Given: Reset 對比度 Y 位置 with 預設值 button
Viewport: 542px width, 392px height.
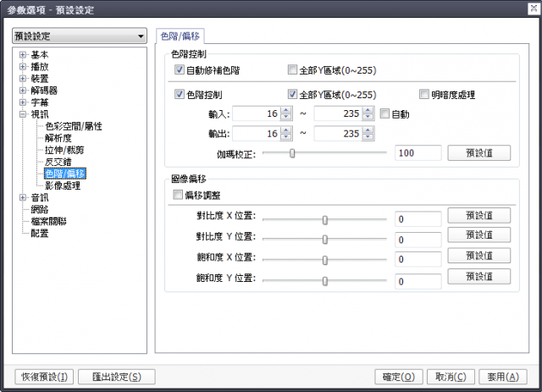Looking at the screenshot, I should 479,235.
